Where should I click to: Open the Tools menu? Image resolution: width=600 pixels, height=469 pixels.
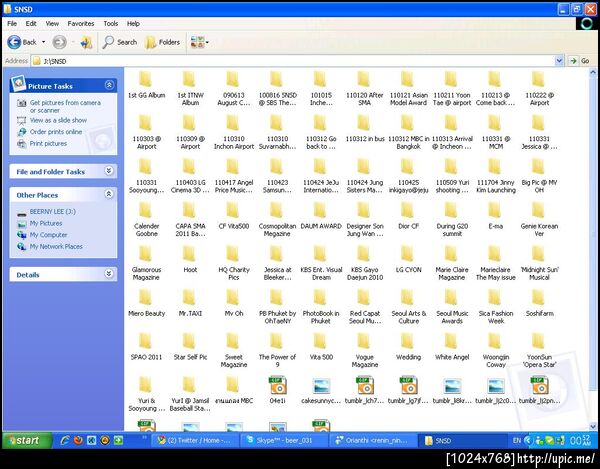point(111,22)
